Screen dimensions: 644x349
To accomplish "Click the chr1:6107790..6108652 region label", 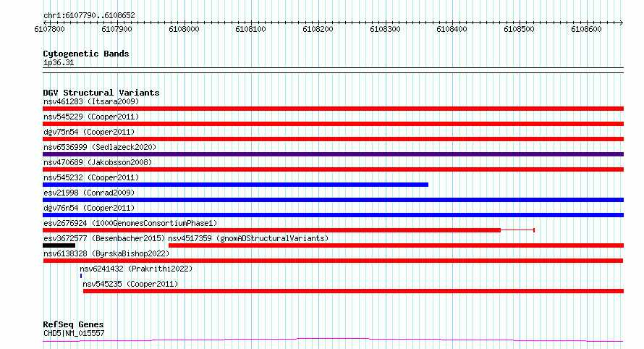I will 89,15.
